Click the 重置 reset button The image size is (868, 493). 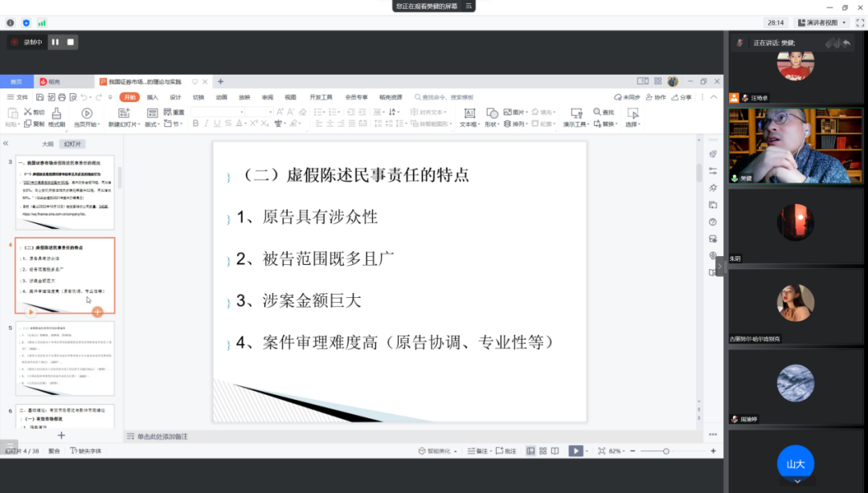pyautogui.click(x=174, y=112)
